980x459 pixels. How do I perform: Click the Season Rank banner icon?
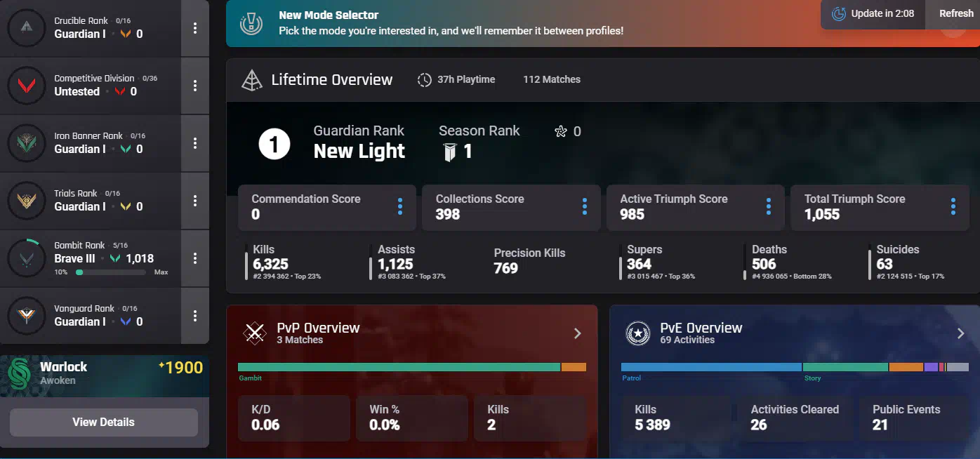coord(450,152)
